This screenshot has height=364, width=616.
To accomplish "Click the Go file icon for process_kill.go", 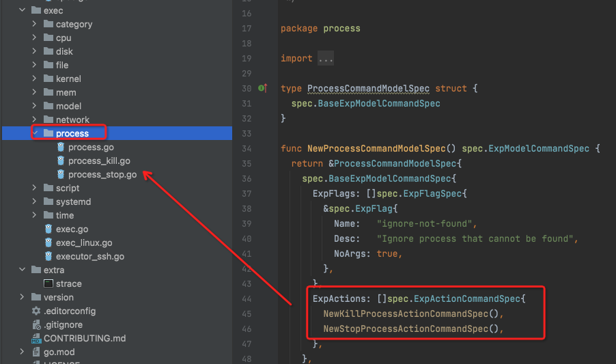I will [61, 161].
